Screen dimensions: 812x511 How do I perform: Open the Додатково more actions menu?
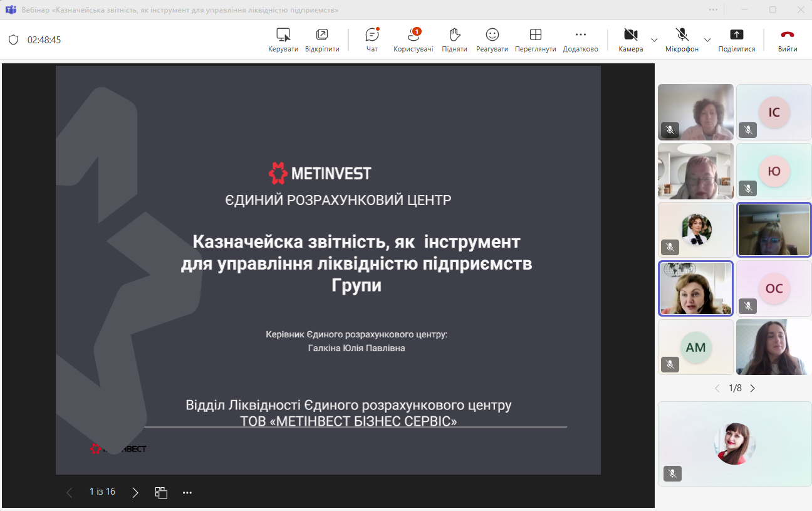pos(580,40)
